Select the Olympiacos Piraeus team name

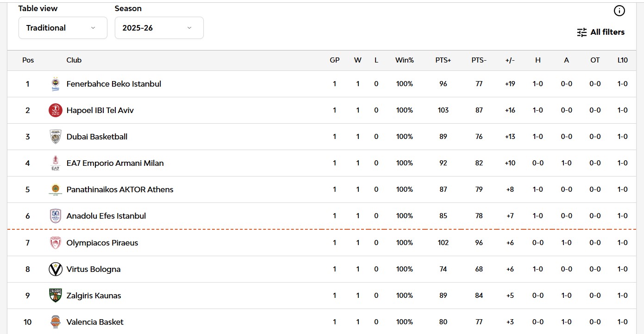click(102, 243)
